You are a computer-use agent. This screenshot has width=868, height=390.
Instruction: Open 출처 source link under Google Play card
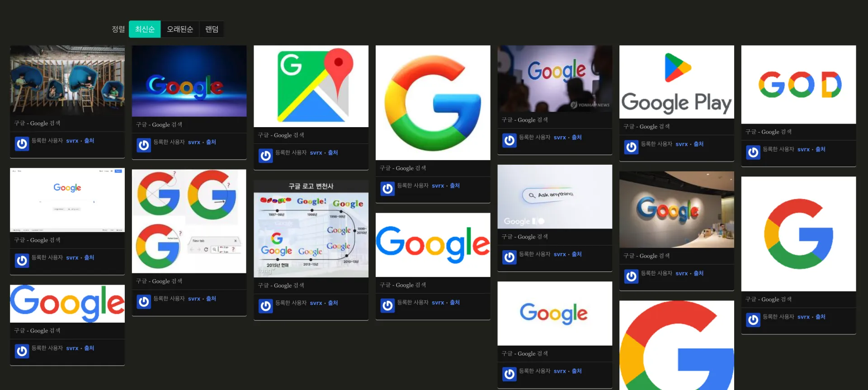698,144
